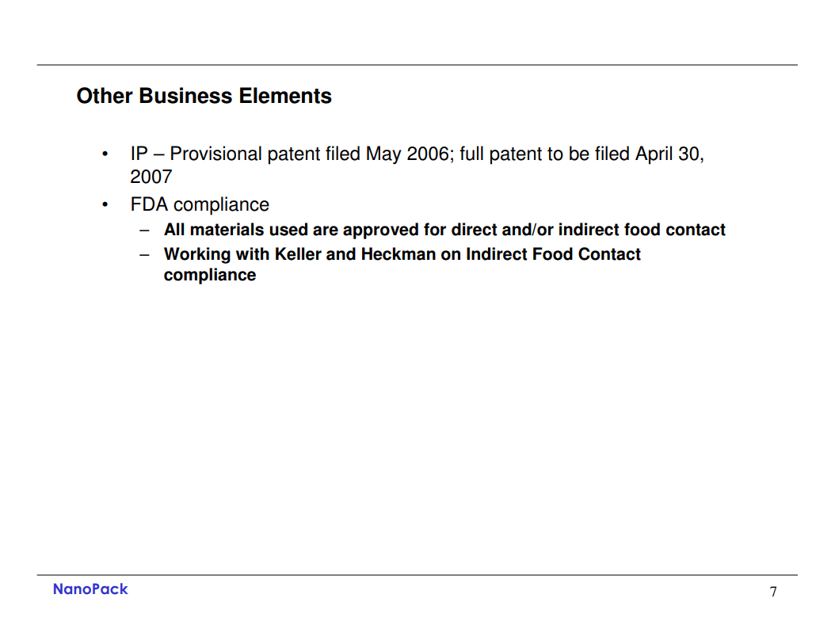Viewport: 835px width, 644px height.
Task: Click the first bullet point marker
Action: pos(105,154)
